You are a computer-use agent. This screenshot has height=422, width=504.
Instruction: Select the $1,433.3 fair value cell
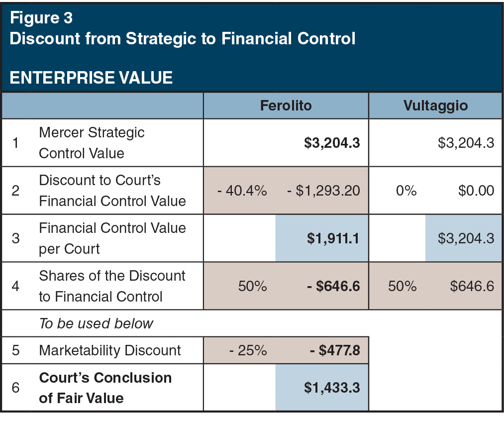(333, 388)
